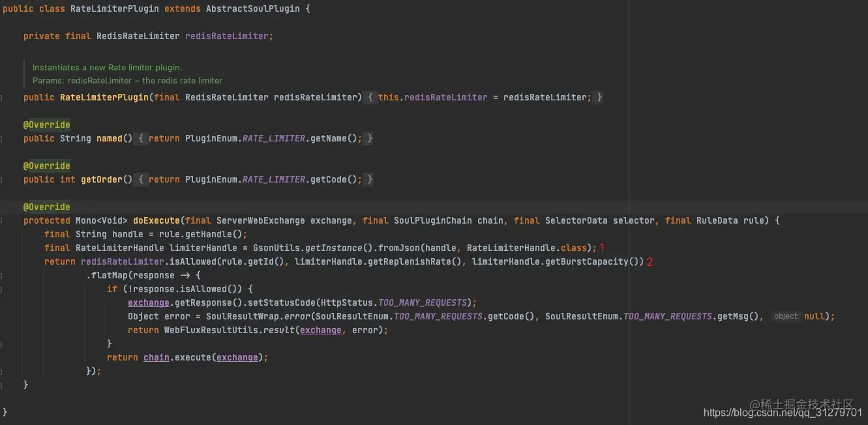Click 'getHandle' method call
This screenshot has width=868, height=425.
click(x=209, y=234)
